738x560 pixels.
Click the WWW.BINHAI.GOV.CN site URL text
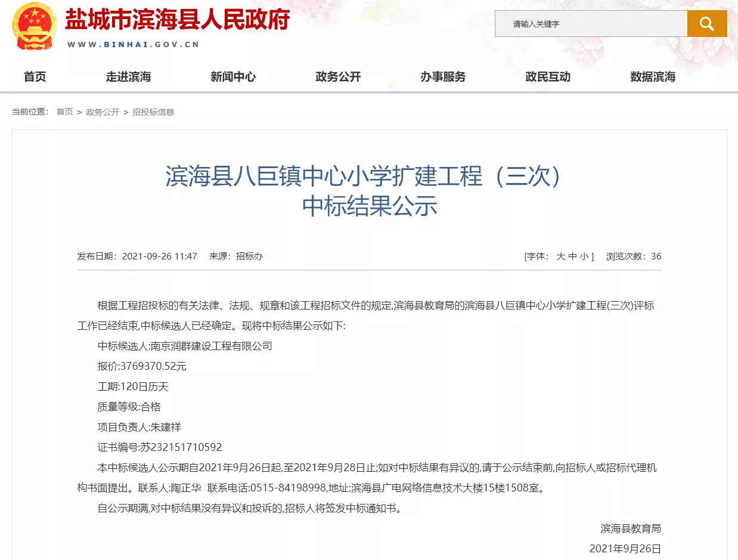(133, 45)
